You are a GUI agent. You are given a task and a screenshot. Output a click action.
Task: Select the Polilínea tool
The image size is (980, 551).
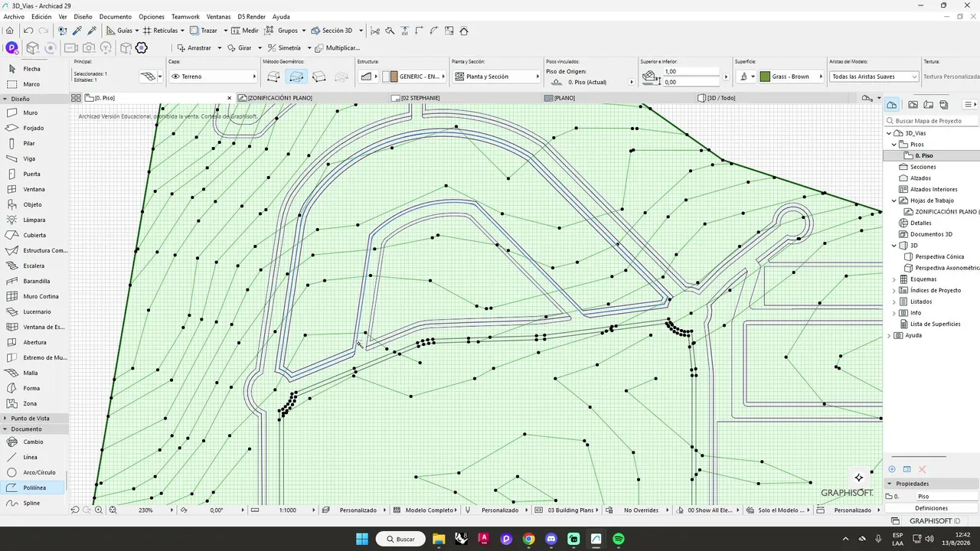pos(34,487)
